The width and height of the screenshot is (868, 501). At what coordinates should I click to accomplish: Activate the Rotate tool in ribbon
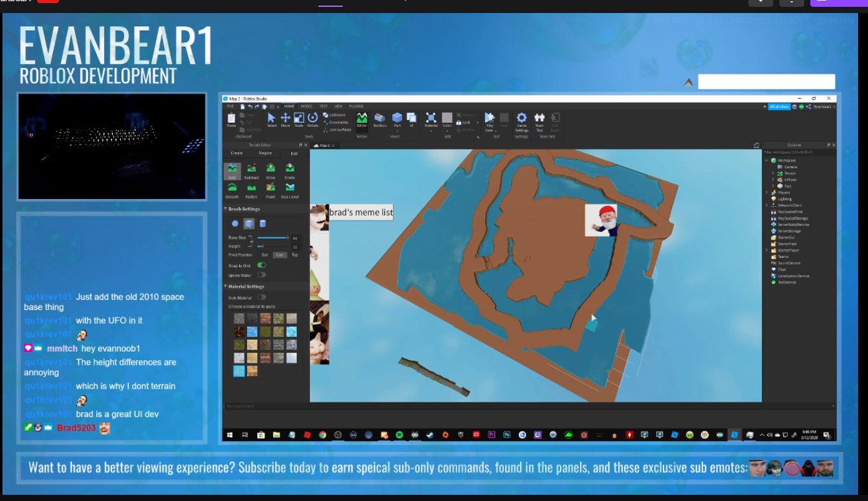pyautogui.click(x=313, y=120)
